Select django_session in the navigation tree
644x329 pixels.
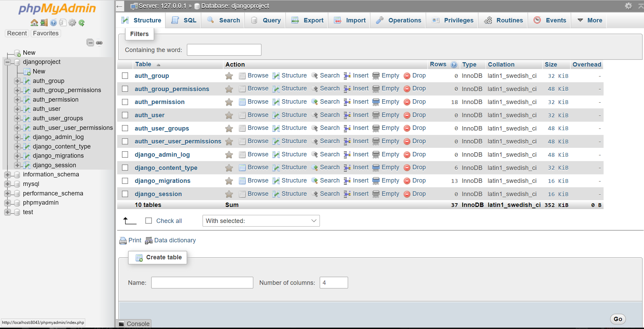point(54,165)
